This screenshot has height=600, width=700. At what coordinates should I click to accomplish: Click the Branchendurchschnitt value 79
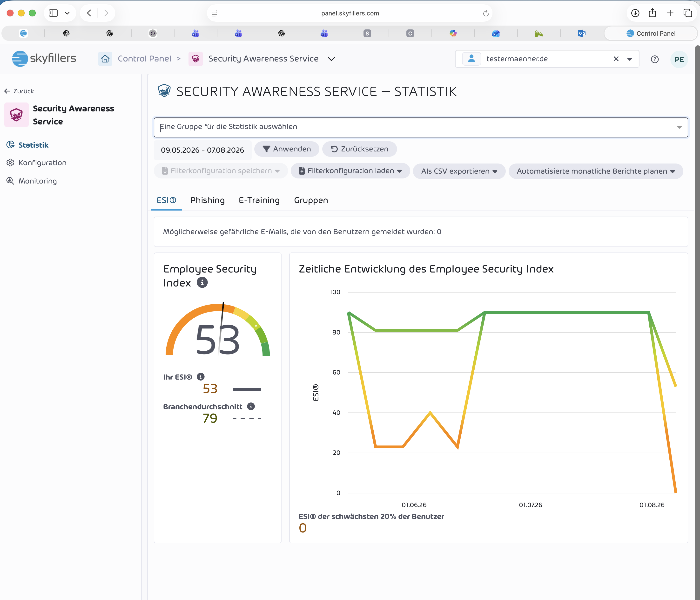[x=210, y=418]
